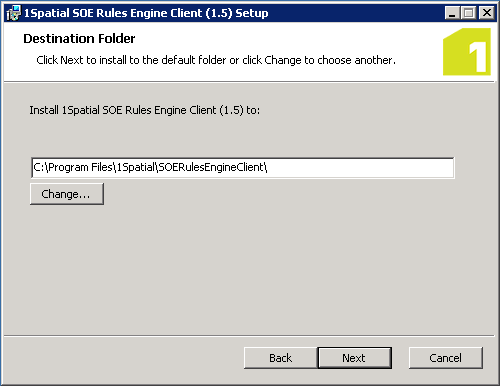
Task: Cancel the installation
Action: [x=445, y=358]
